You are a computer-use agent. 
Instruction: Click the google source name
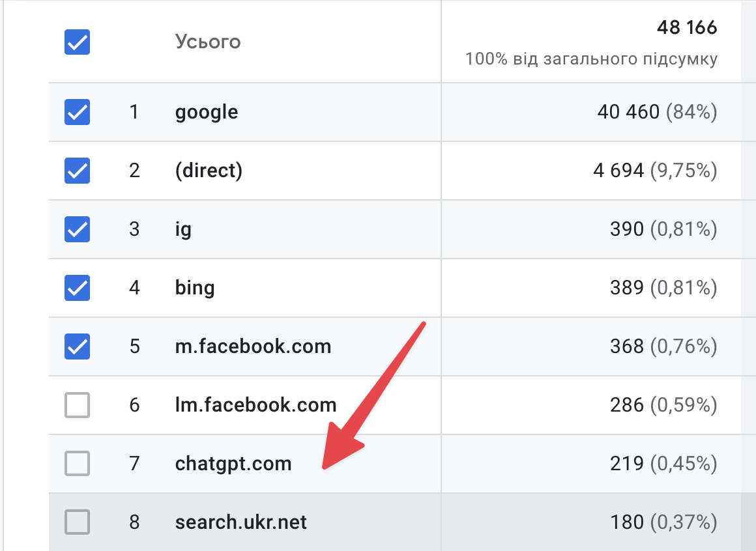coord(207,113)
